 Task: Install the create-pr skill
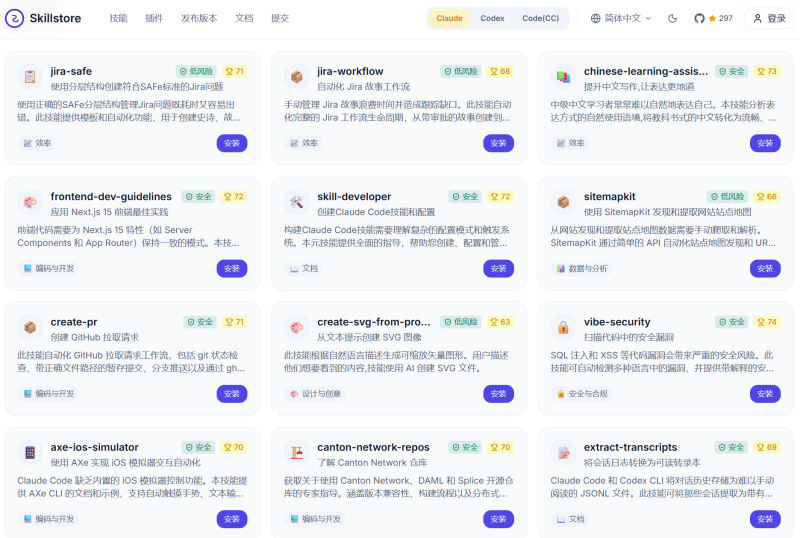(232, 394)
